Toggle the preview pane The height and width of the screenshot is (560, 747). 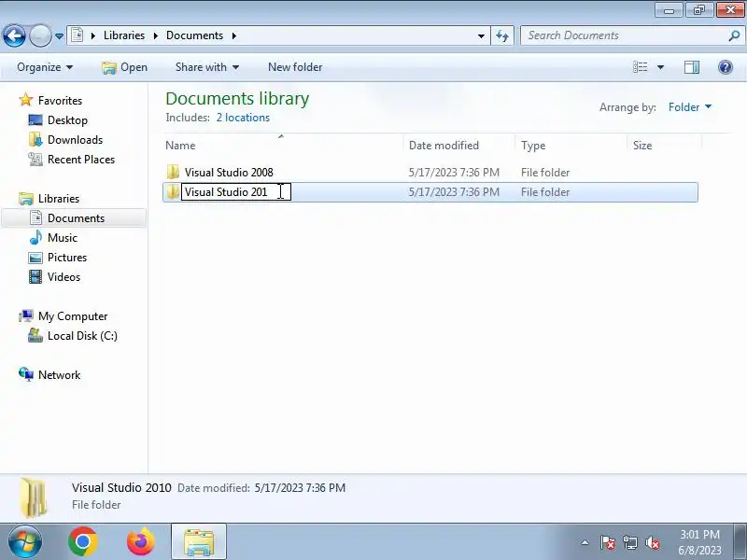click(x=692, y=67)
